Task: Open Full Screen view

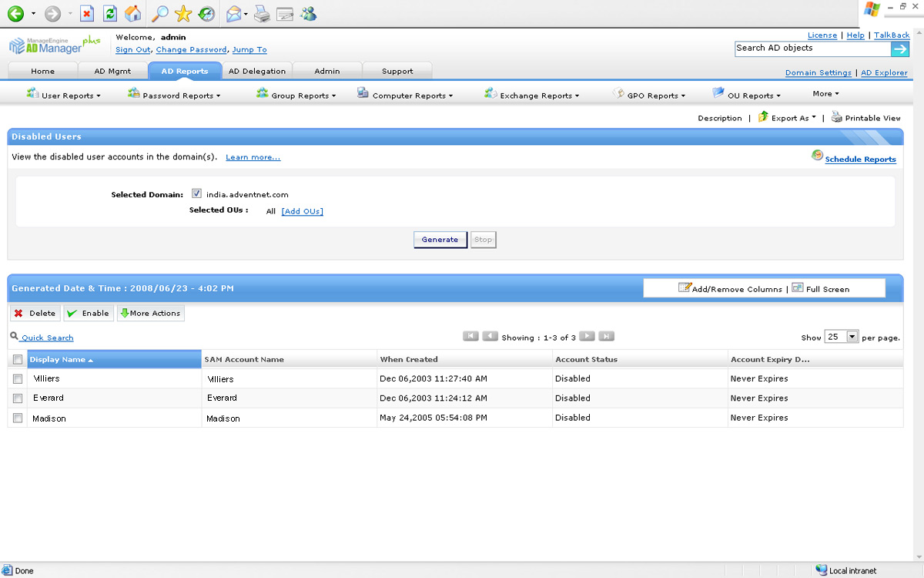Action: (x=821, y=289)
